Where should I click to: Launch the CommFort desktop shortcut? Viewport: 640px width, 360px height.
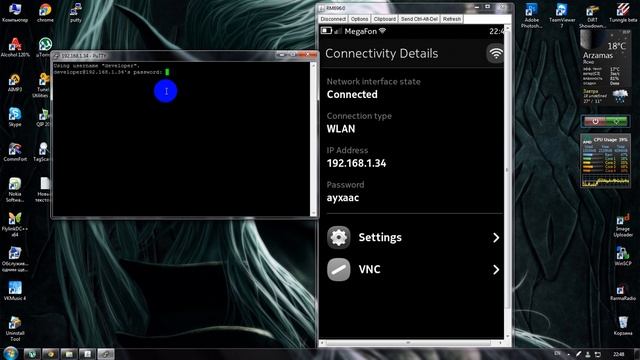[15, 152]
